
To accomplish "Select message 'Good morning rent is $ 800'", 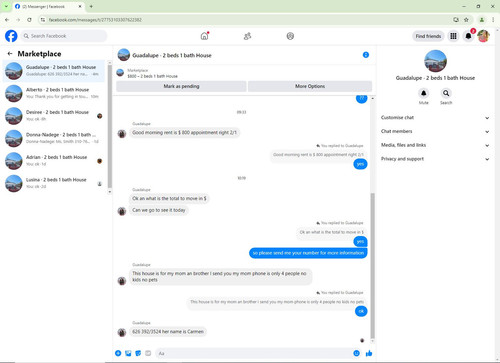I will point(184,132).
